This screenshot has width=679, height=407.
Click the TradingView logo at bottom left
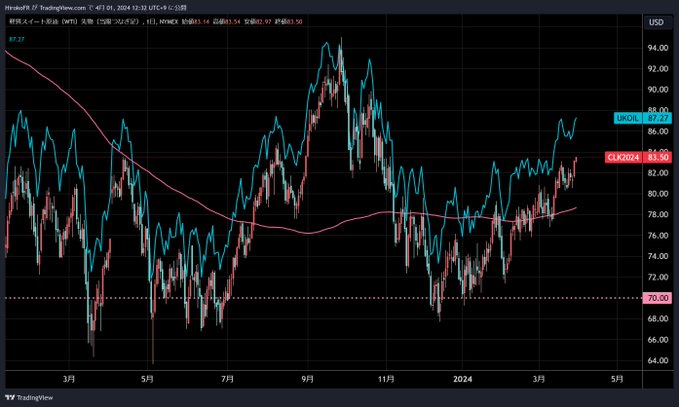[29, 397]
